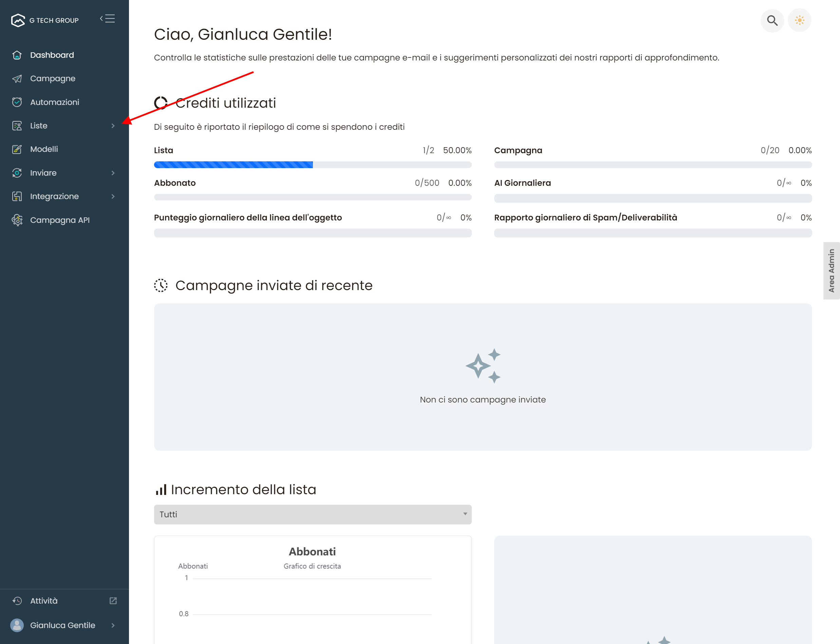Open Attività external link icon
The height and width of the screenshot is (644, 840).
pos(113,601)
